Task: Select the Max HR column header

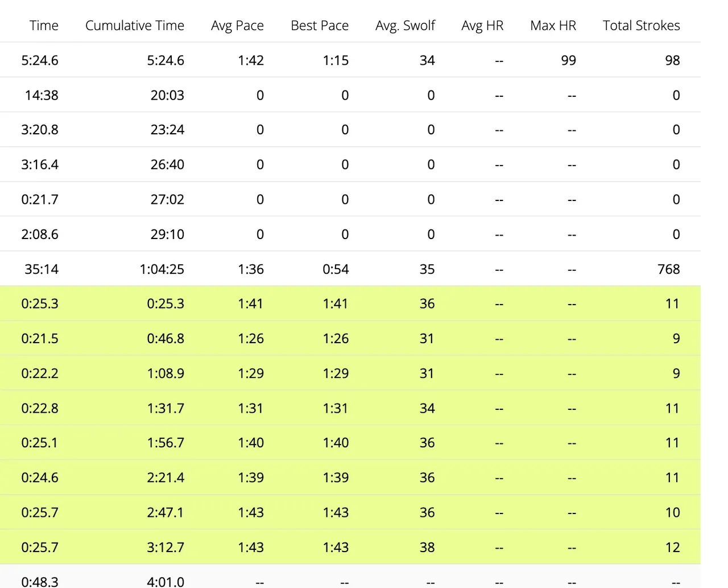Action: [553, 26]
